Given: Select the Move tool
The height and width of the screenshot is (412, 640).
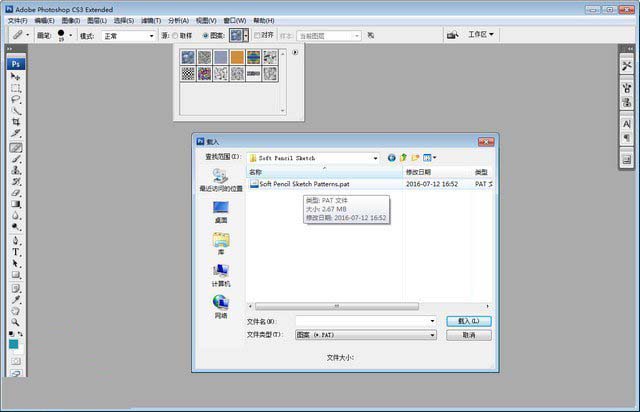Looking at the screenshot, I should pos(16,76).
